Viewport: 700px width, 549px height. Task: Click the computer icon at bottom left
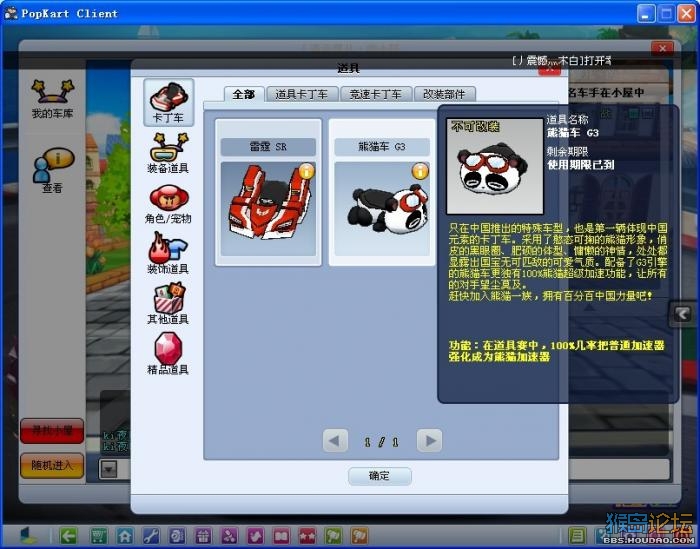28,535
